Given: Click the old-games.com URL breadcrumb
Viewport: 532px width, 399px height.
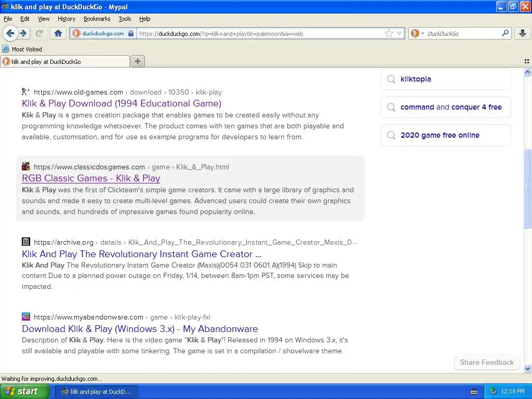Looking at the screenshot, I should pyautogui.click(x=128, y=92).
